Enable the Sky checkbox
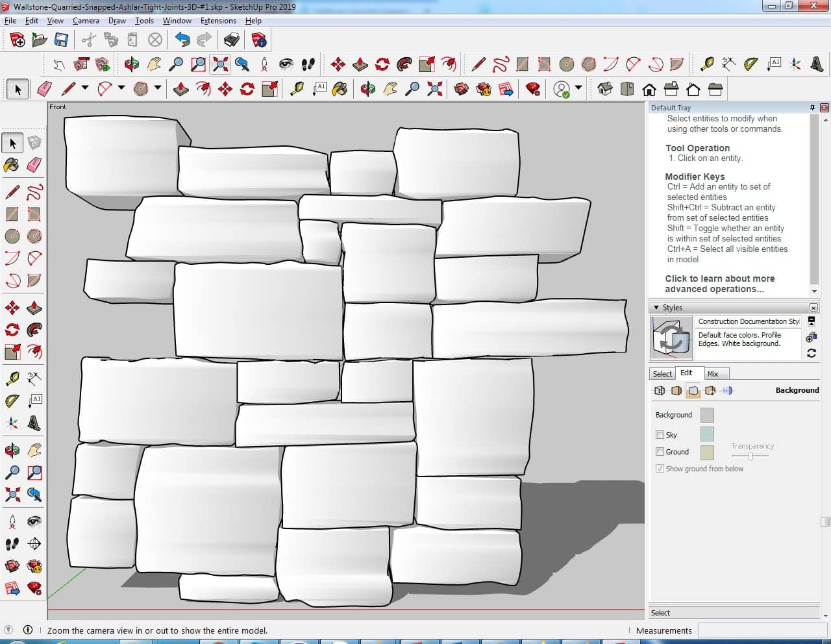Viewport: 831px width, 644px height. point(660,435)
